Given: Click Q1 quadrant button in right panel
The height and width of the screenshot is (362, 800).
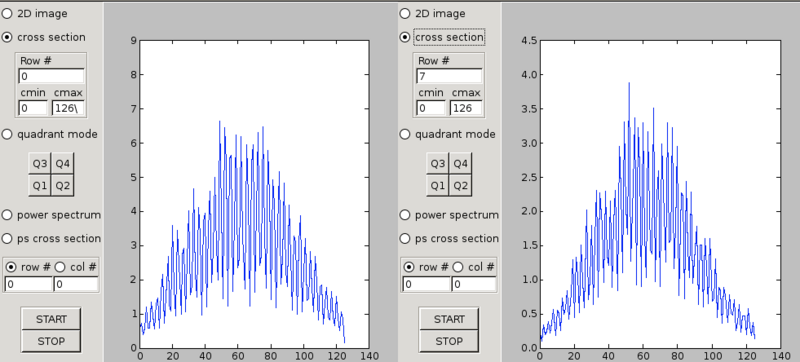Looking at the screenshot, I should click(x=438, y=186).
